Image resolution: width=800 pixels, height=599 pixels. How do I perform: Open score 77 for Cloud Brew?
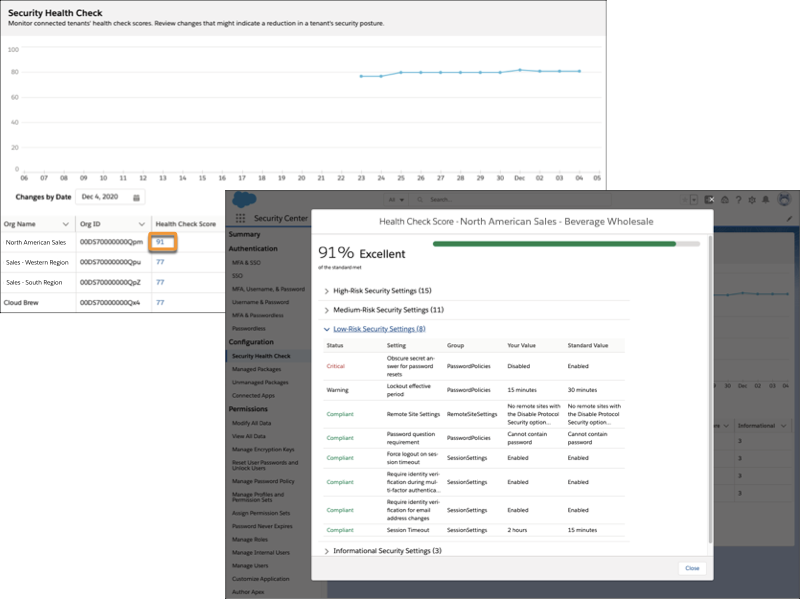tap(160, 303)
